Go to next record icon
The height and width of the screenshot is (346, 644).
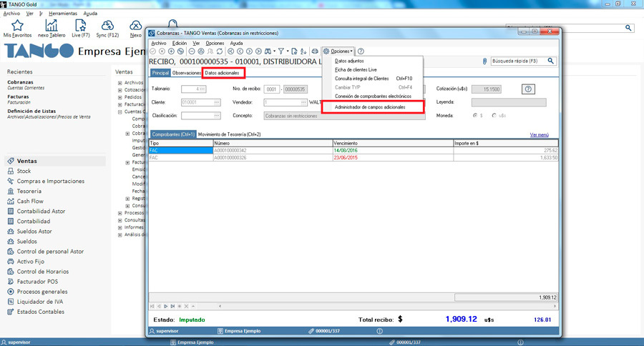(249, 51)
